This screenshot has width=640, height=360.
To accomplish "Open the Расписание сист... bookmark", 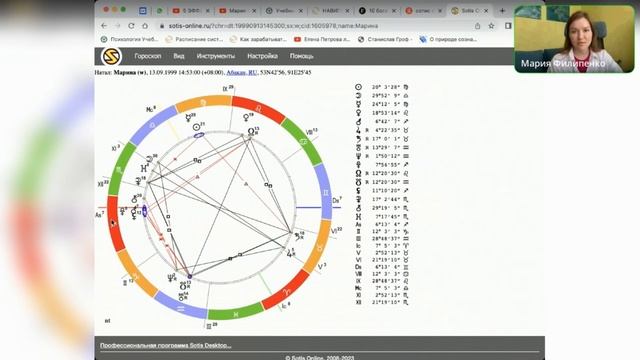I will (194, 40).
